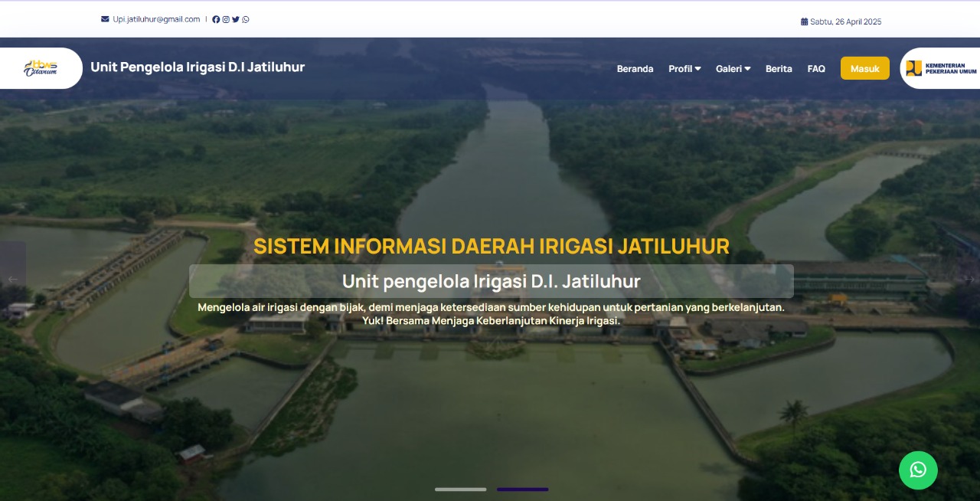Open the small WhatsApp icon in the top bar
Image resolution: width=980 pixels, height=501 pixels.
coord(246,19)
